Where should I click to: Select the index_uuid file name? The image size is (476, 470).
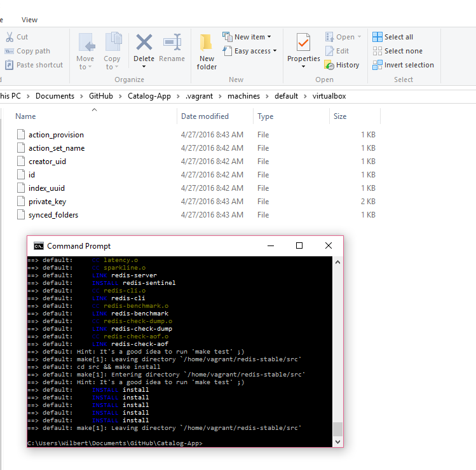click(46, 188)
